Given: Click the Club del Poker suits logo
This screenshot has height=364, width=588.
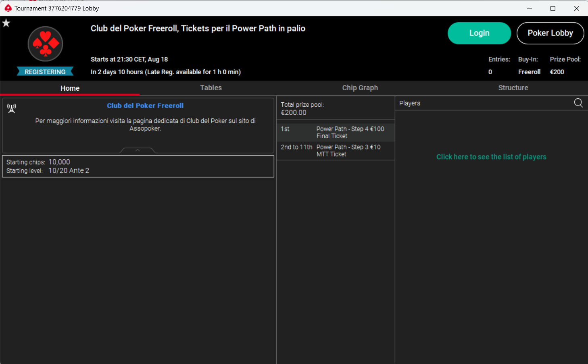Looking at the screenshot, I should 45,44.
